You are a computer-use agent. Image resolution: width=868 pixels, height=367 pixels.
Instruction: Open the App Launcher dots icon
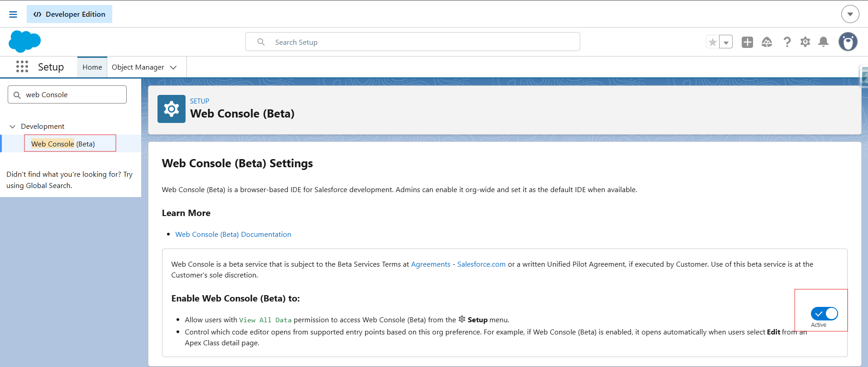22,66
